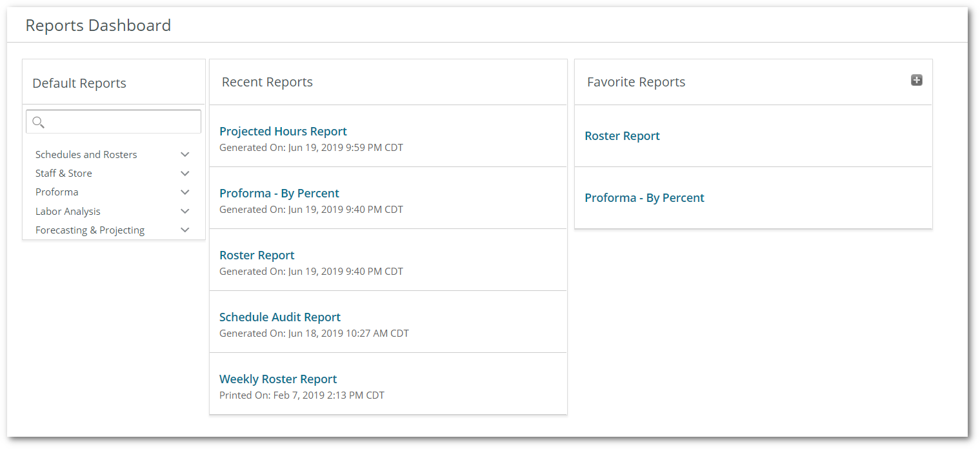Expand the Labor Analysis chevron

click(x=185, y=211)
